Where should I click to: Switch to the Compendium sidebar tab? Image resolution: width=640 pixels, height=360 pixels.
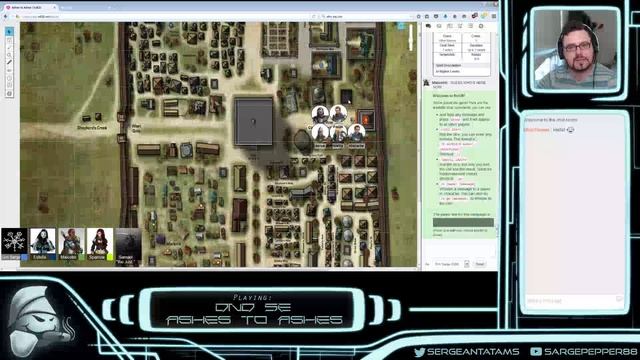(460, 26)
